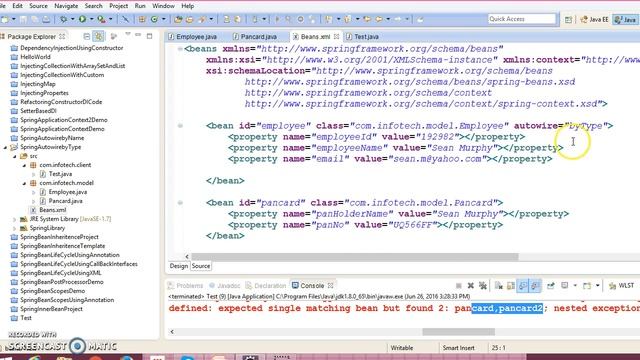
Task: Click the Quick Access search field
Action: coord(522,19)
